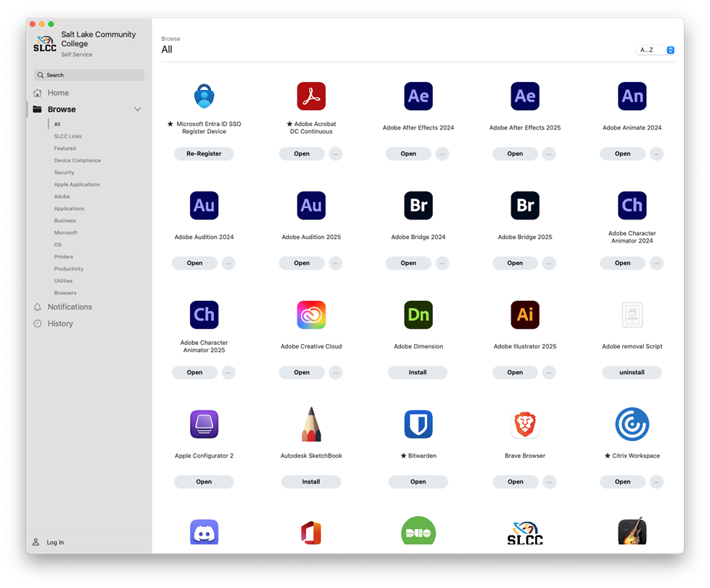
Task: Install Adobe Dimension
Action: (418, 373)
